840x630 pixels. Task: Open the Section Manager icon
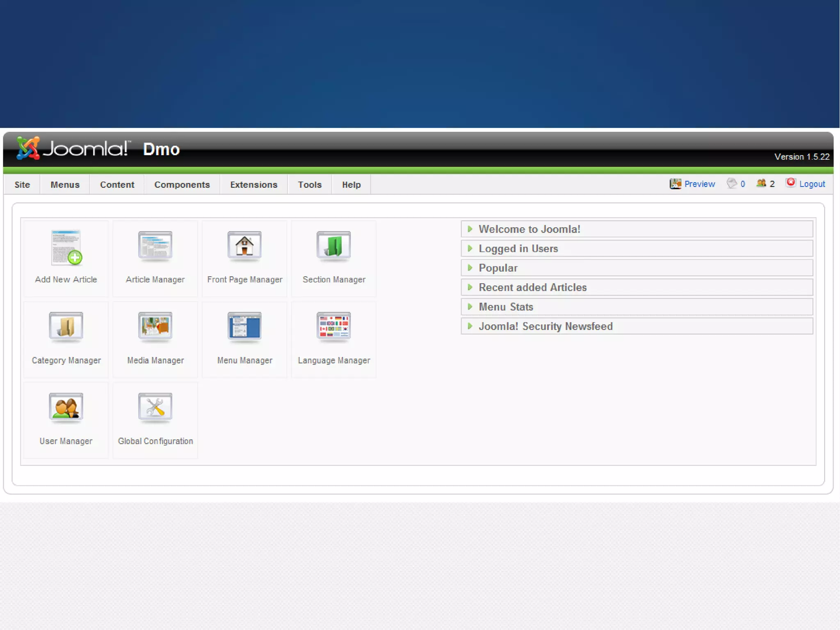click(x=333, y=246)
